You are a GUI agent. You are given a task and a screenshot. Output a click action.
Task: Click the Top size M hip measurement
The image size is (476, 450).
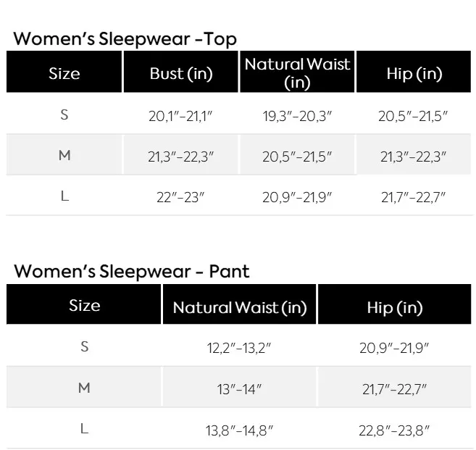[x=414, y=157]
